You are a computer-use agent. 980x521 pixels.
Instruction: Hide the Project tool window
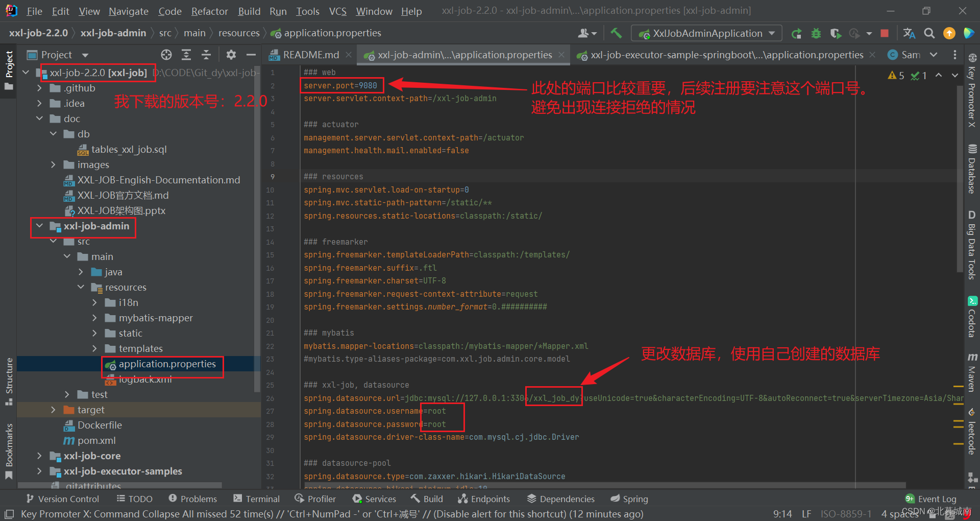(x=251, y=55)
